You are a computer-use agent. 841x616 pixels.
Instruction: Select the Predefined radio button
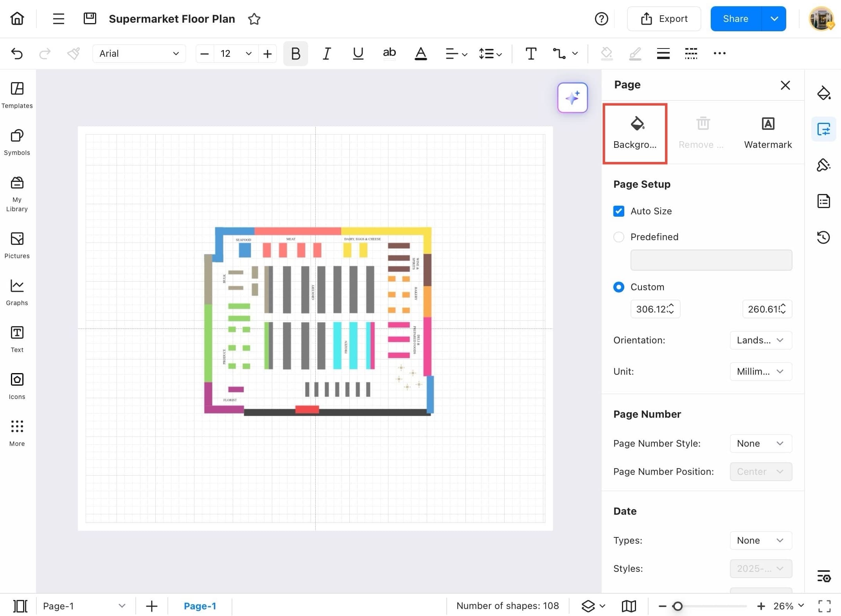618,237
